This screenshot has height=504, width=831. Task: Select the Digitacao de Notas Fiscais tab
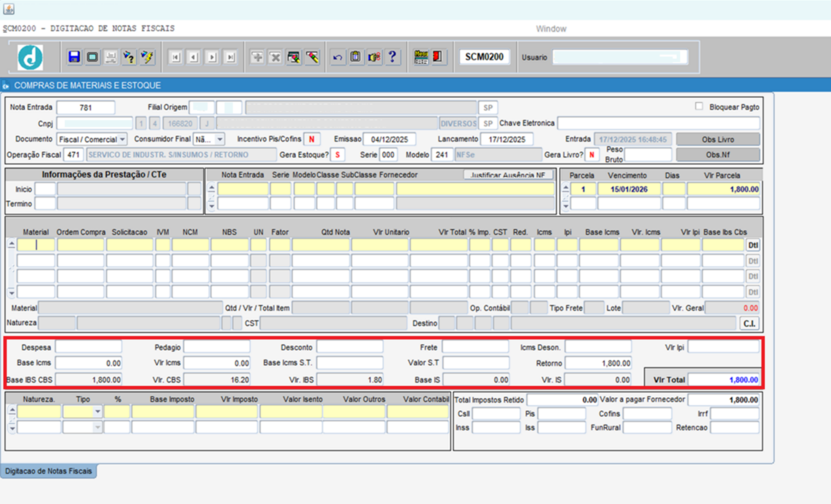pyautogui.click(x=49, y=471)
